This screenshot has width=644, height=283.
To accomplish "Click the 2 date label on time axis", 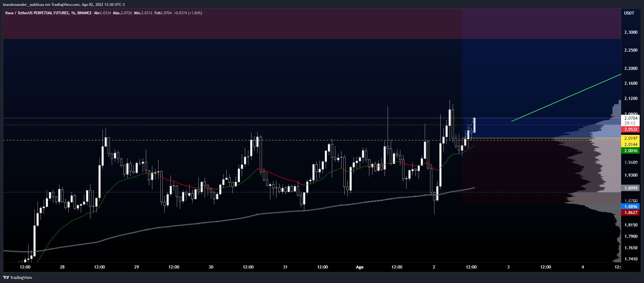I will click(434, 267).
